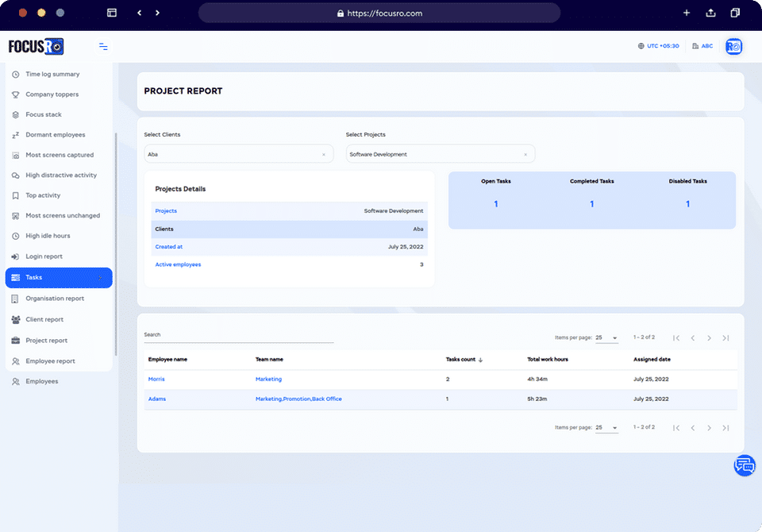762x532 pixels.
Task: Click the browser forward arrow
Action: (x=157, y=13)
